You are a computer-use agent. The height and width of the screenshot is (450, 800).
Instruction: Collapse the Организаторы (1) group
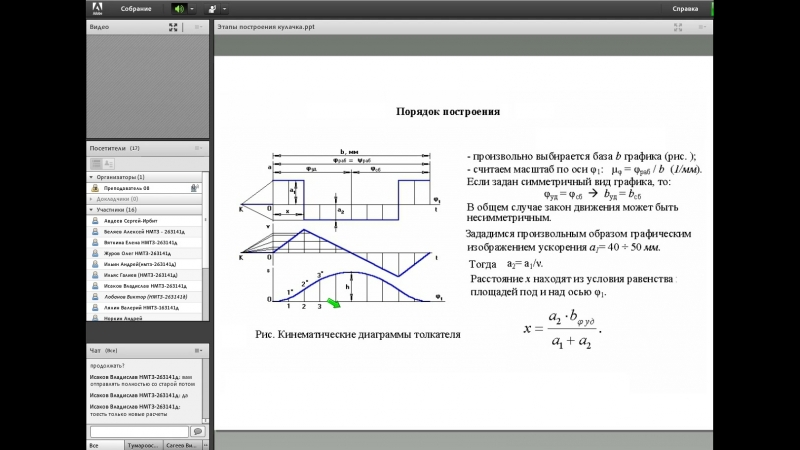[x=91, y=177]
